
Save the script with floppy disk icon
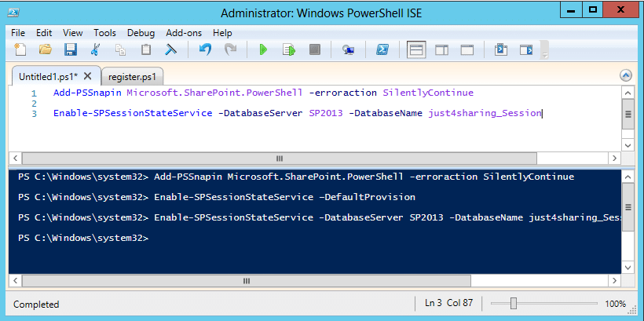coord(71,50)
